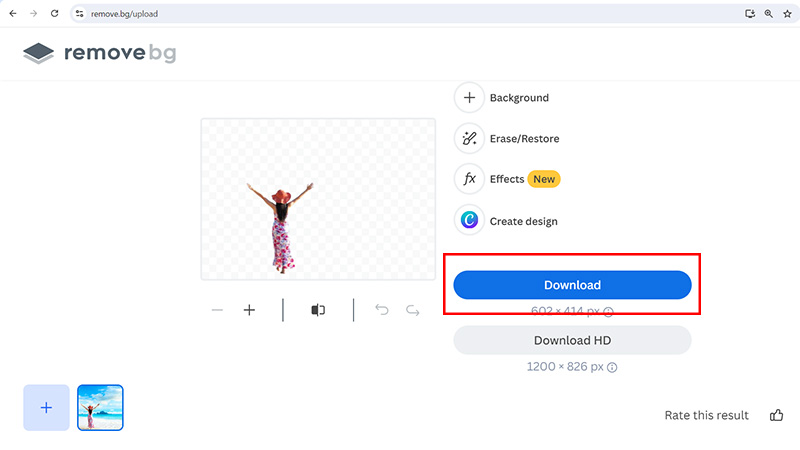Open the Effects fx icon

click(469, 180)
